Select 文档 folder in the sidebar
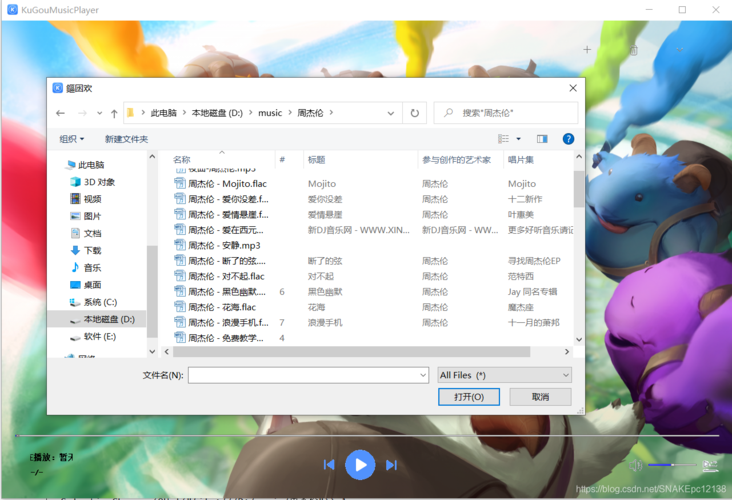 point(86,233)
